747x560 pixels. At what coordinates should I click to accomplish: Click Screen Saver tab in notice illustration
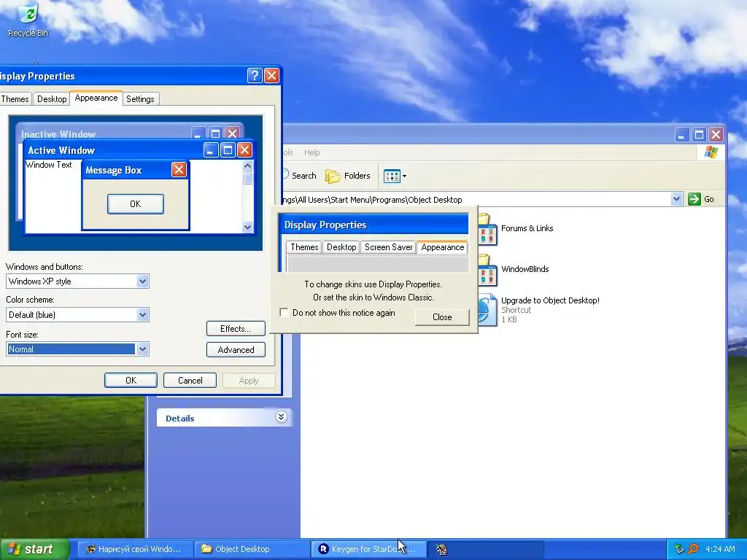388,247
